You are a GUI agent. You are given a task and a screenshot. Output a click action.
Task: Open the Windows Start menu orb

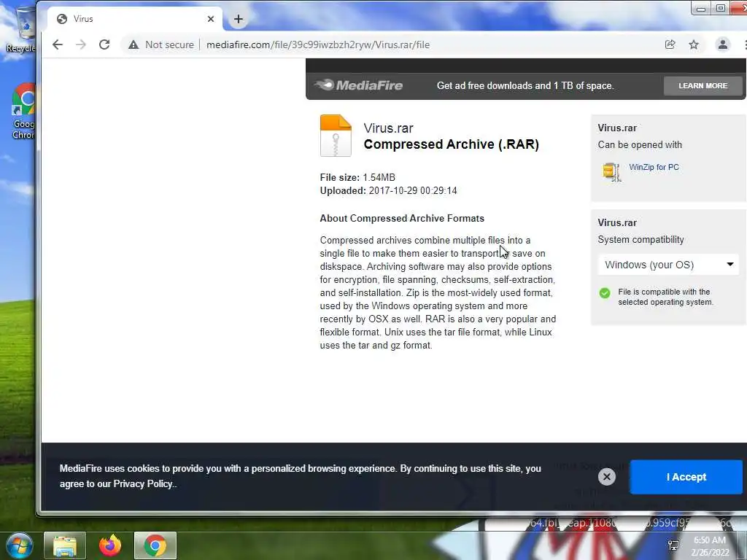click(x=19, y=545)
